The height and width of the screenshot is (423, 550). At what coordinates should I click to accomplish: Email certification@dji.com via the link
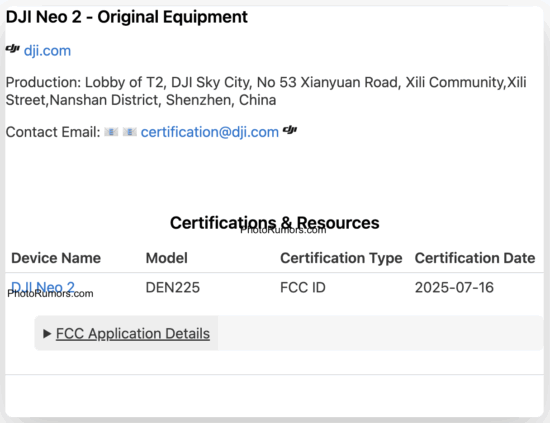210,132
